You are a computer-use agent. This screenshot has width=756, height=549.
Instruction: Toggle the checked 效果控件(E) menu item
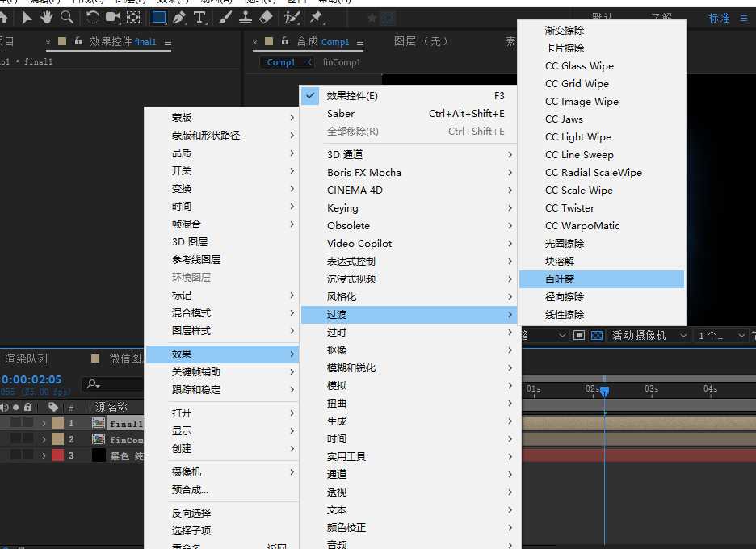click(x=409, y=96)
